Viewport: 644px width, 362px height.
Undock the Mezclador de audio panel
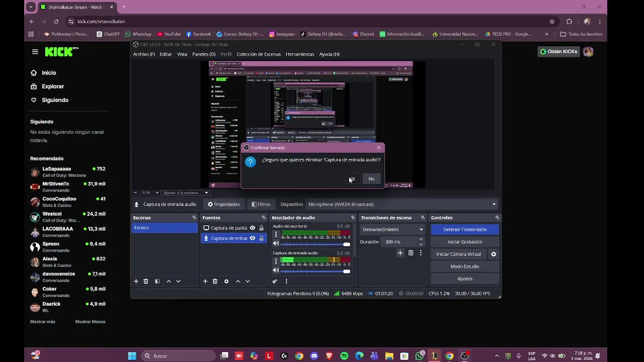(353, 218)
